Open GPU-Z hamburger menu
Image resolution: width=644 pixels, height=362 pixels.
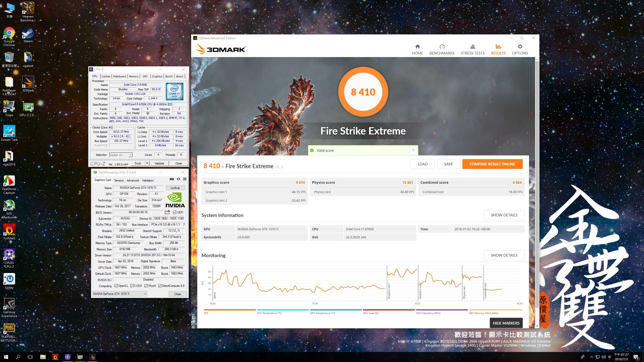pos(185,179)
